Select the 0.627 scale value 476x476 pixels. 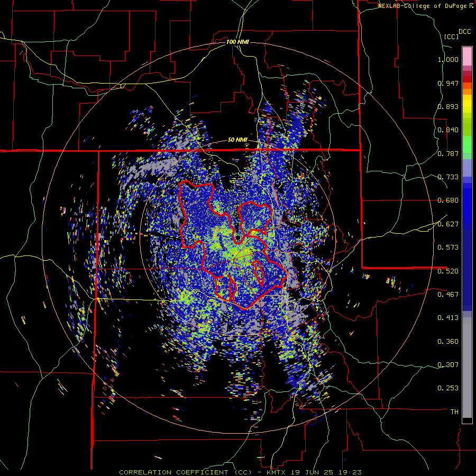click(448, 224)
